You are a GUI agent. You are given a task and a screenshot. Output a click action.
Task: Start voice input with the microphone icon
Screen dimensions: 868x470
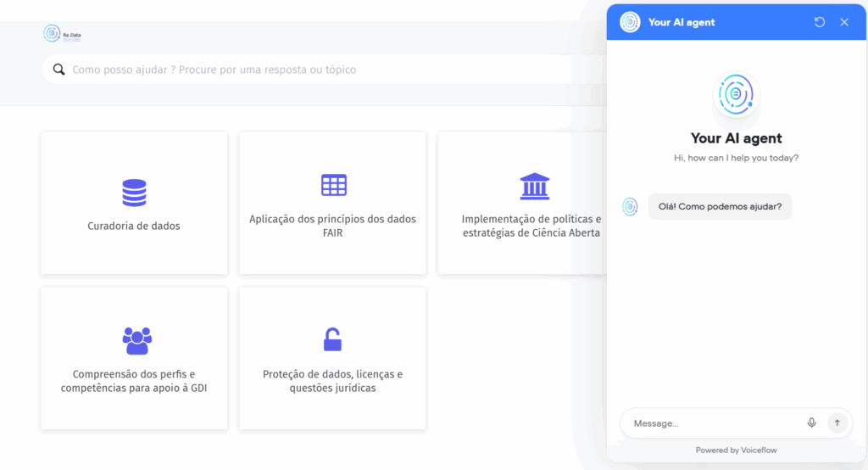click(811, 423)
